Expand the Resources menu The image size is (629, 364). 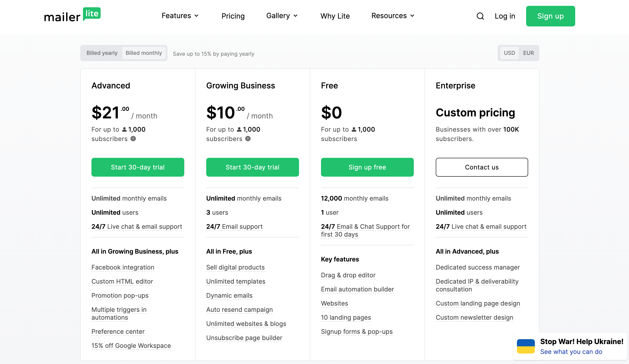393,16
